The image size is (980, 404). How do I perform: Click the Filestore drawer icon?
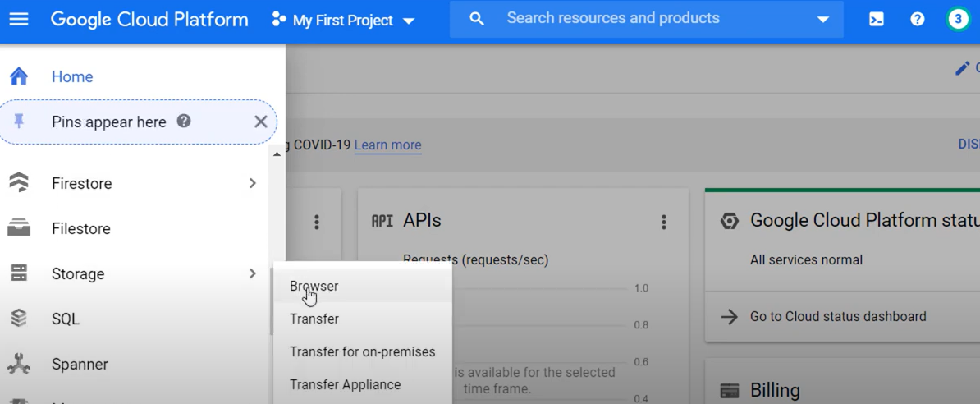[x=19, y=228]
